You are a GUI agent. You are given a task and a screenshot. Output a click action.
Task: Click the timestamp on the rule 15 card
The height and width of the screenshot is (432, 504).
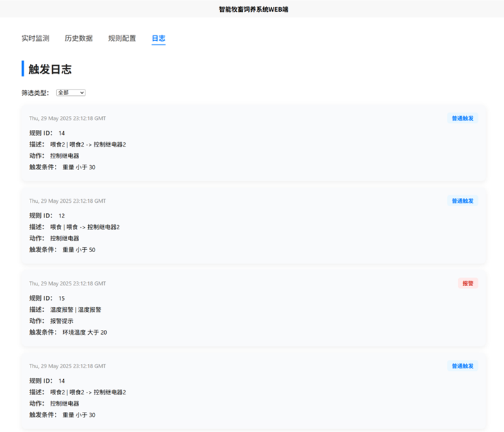[67, 283]
